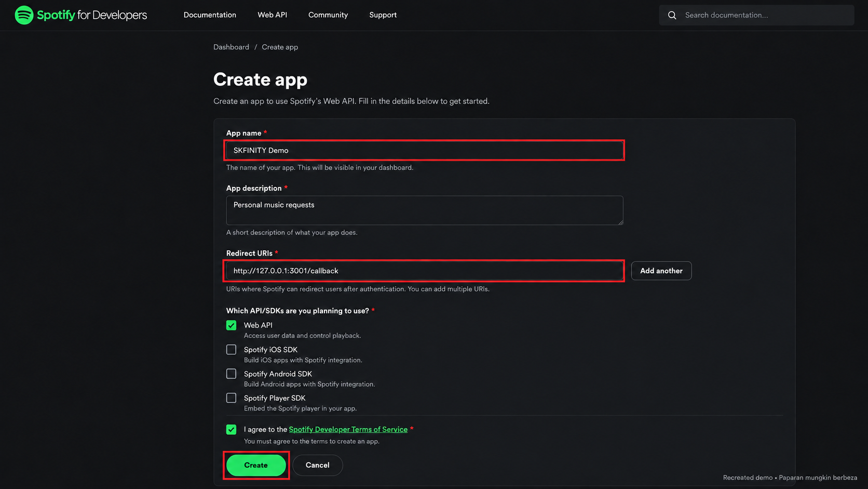Click the green Create button
The height and width of the screenshot is (489, 868).
pos(256,465)
